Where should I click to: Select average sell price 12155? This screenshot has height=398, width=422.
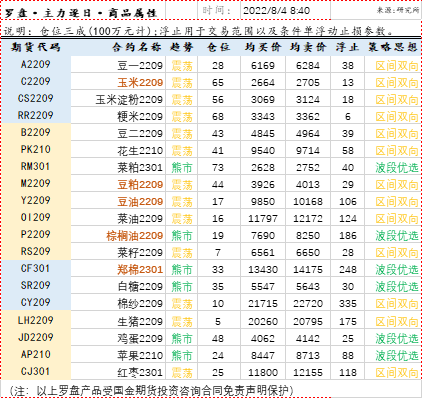(x=308, y=373)
